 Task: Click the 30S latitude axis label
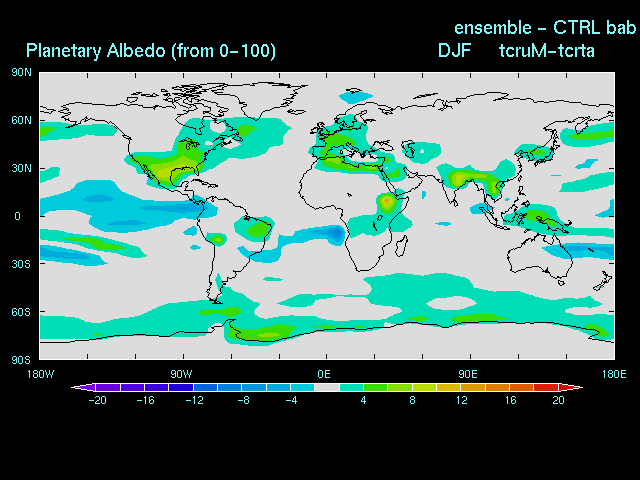tap(21, 264)
